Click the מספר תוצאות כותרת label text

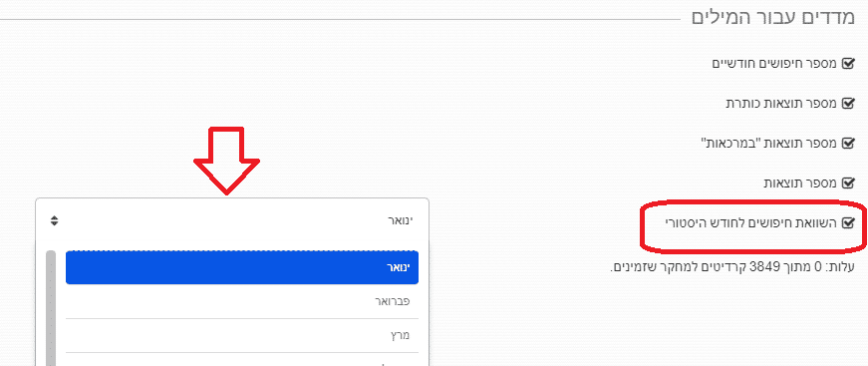click(781, 104)
